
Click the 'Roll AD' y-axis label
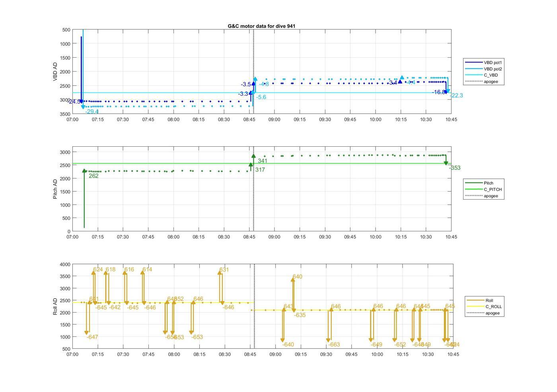tap(55, 306)
